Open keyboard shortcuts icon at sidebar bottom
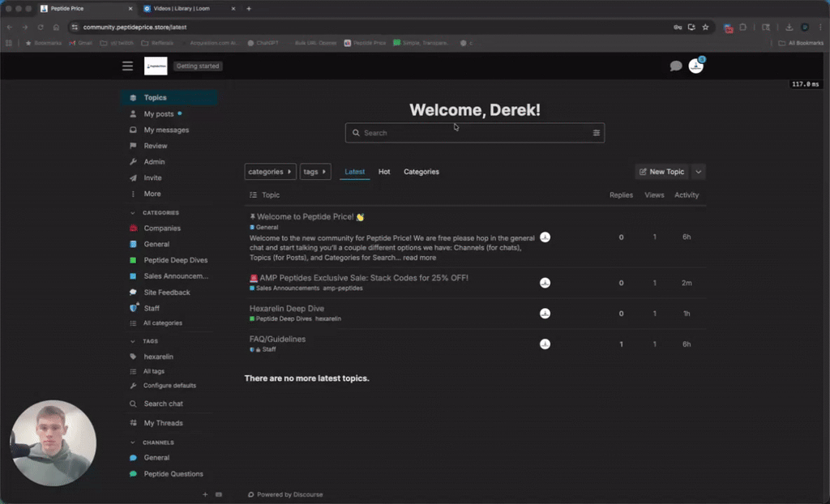The width and height of the screenshot is (830, 504). [219, 494]
